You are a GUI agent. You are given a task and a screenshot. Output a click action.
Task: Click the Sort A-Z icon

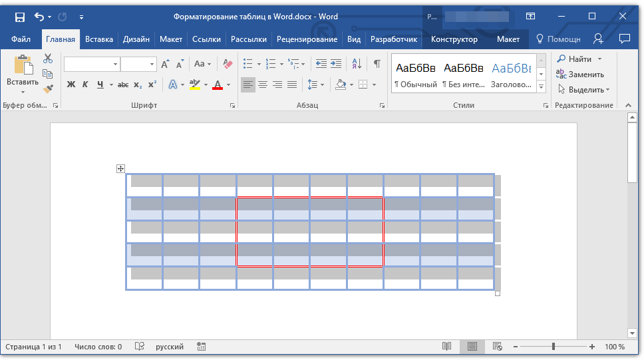(x=357, y=64)
